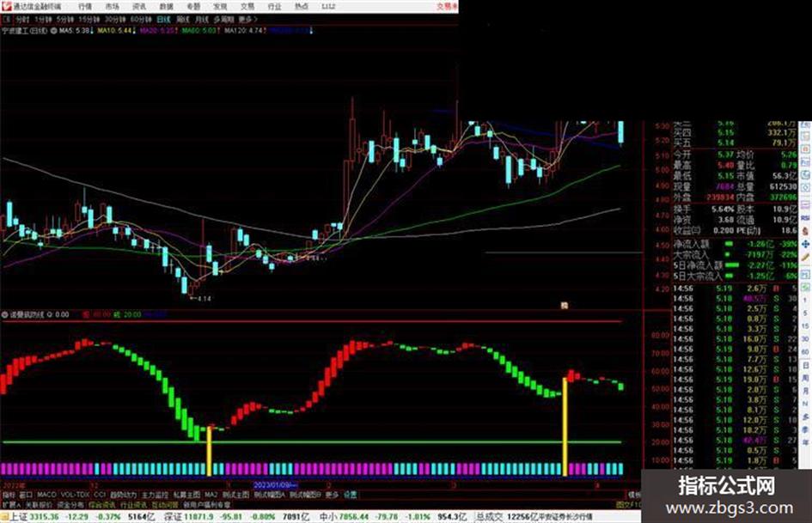
Task: Open the 窗口 tab in bottom bar
Action: click(x=26, y=495)
